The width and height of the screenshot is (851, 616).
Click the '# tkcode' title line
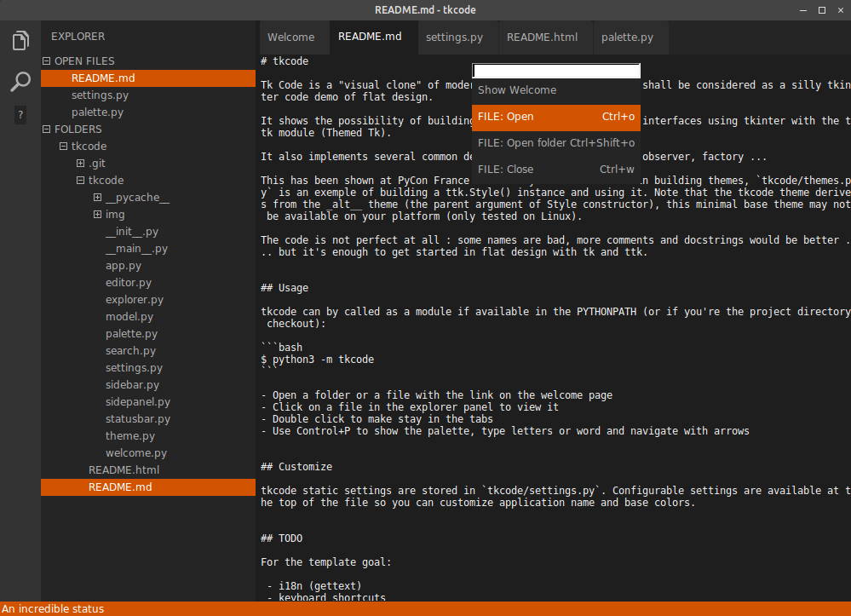285,61
